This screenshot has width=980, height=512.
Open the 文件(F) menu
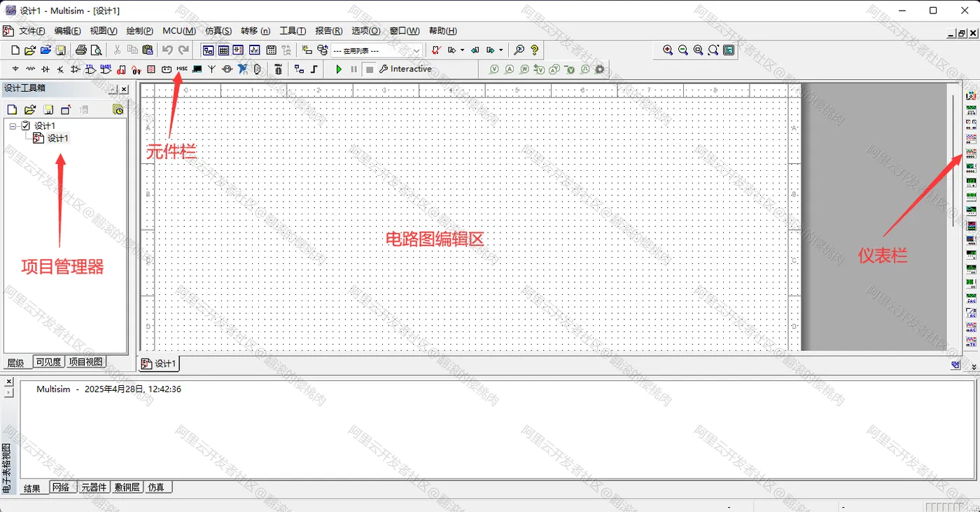[x=31, y=31]
